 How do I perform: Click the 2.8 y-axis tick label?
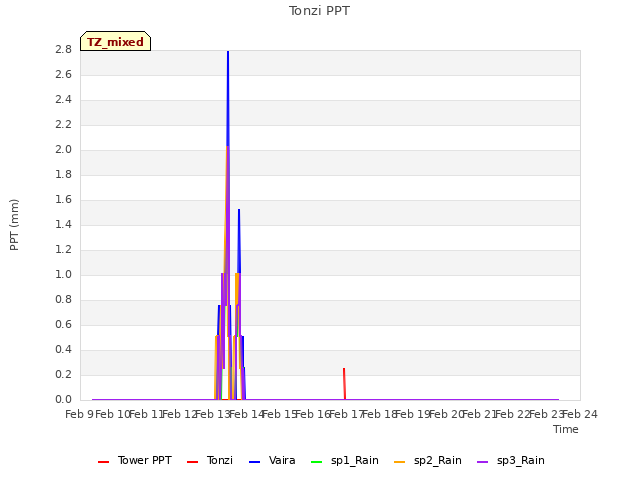[63, 50]
